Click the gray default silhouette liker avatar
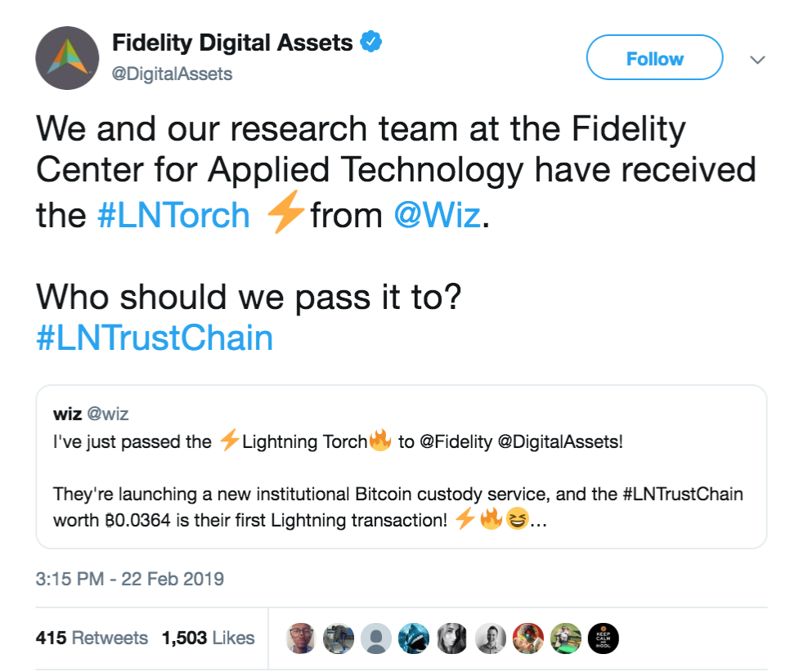 point(376,638)
